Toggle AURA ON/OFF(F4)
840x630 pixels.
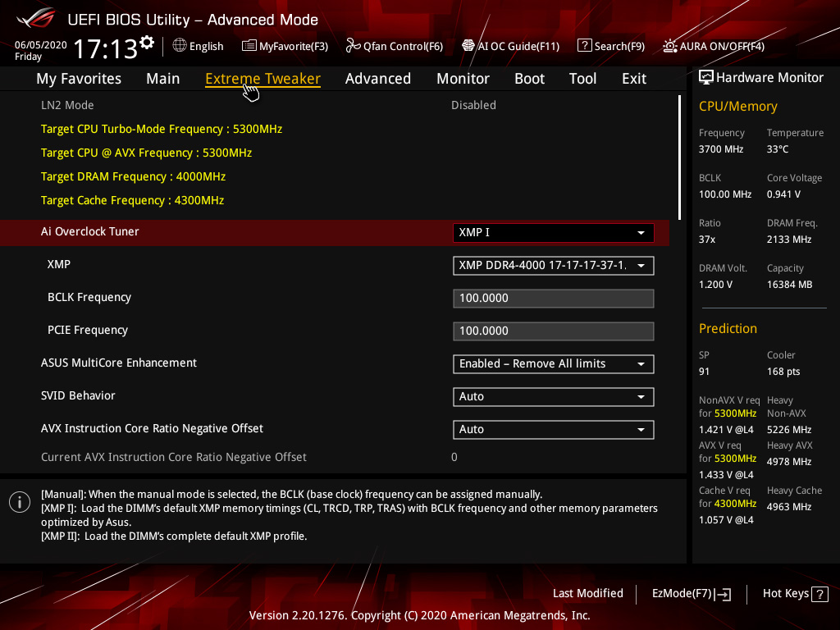pos(714,46)
